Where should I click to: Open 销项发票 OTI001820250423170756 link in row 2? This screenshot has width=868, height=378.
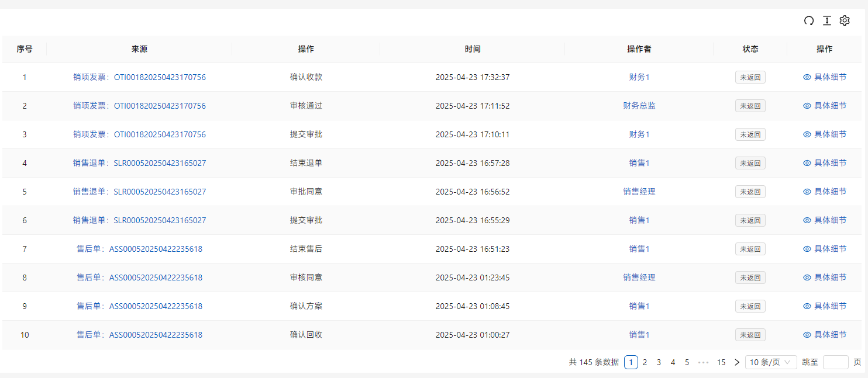point(139,106)
